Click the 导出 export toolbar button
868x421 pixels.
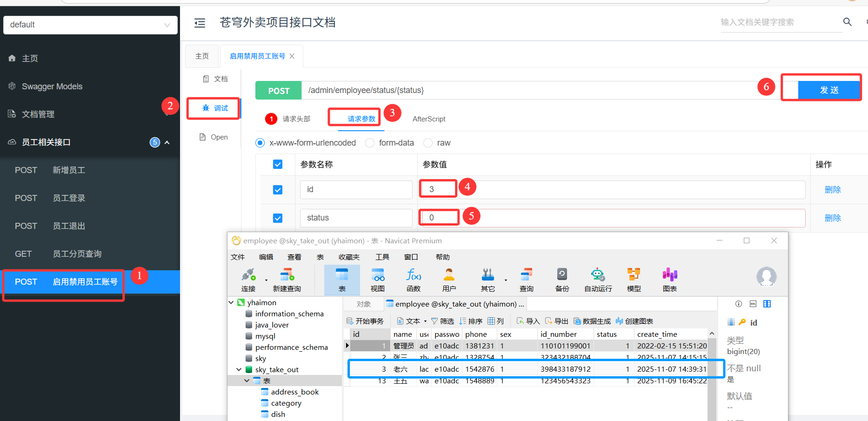point(557,321)
